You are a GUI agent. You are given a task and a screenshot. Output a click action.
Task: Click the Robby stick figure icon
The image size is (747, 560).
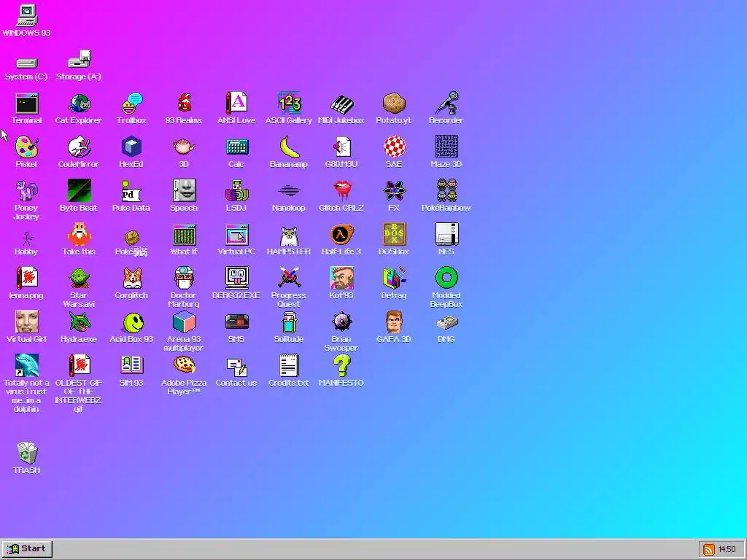27,238
